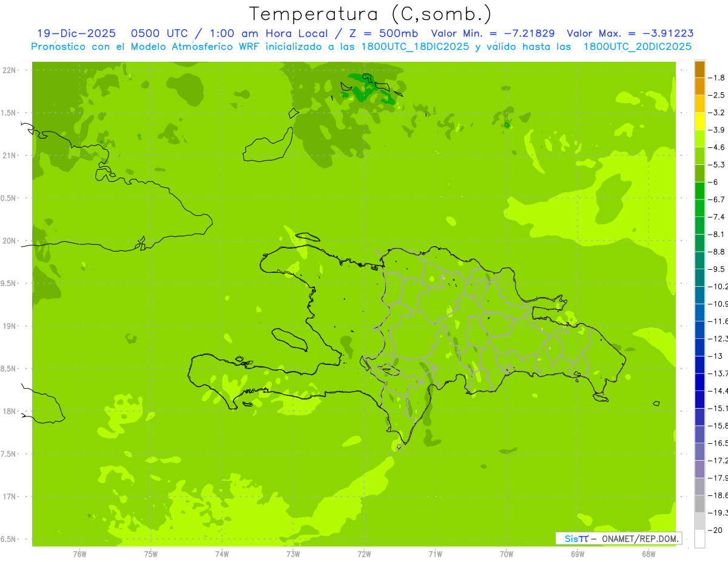This screenshot has width=728, height=562.
Task: Click the 68W longitude axis label
Action: 649,554
